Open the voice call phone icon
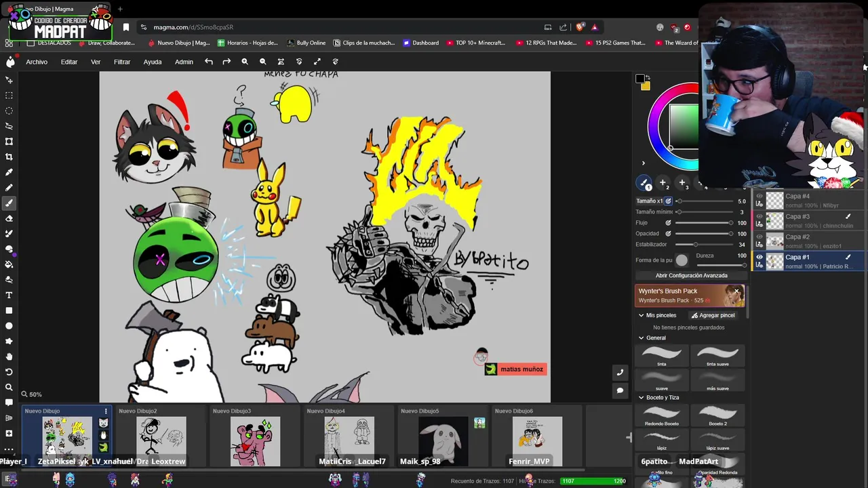 620,372
